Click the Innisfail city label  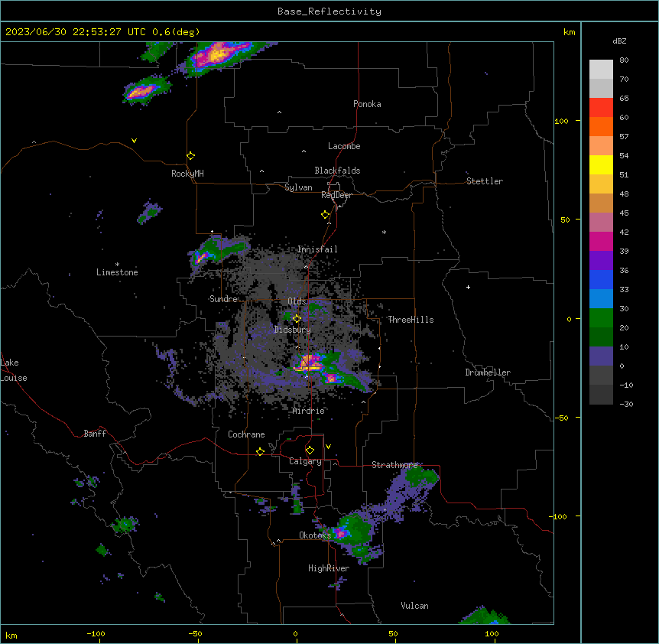[317, 249]
